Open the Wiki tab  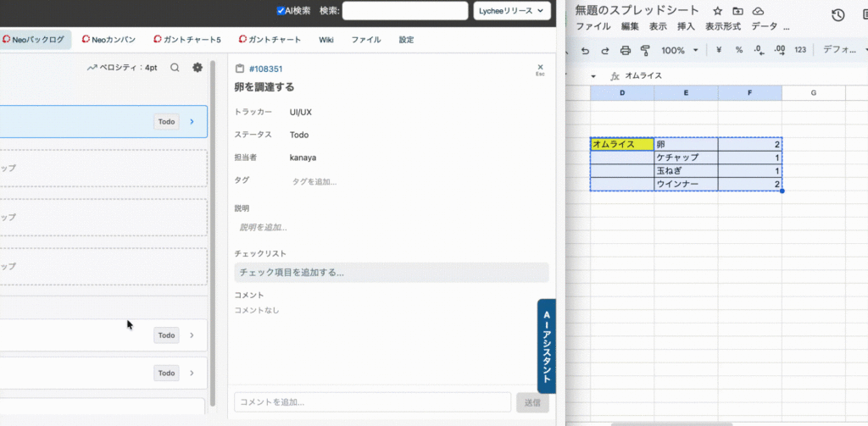326,40
